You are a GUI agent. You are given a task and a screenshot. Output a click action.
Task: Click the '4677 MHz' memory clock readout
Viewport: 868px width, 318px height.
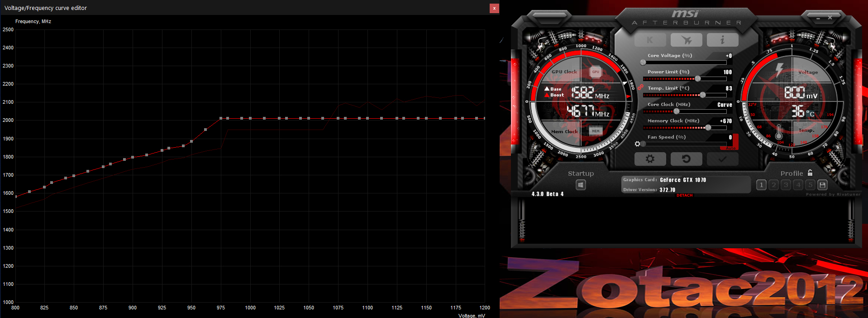588,111
